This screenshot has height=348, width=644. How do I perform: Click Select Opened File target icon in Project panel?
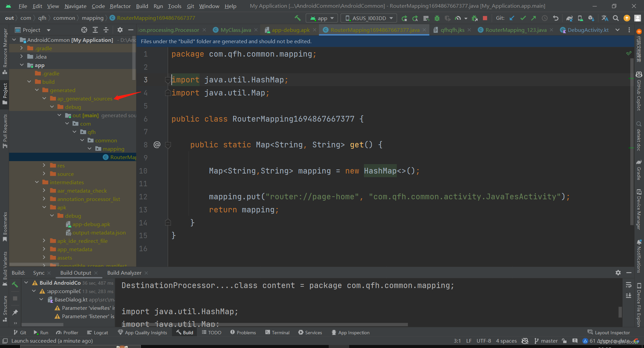pos(84,30)
